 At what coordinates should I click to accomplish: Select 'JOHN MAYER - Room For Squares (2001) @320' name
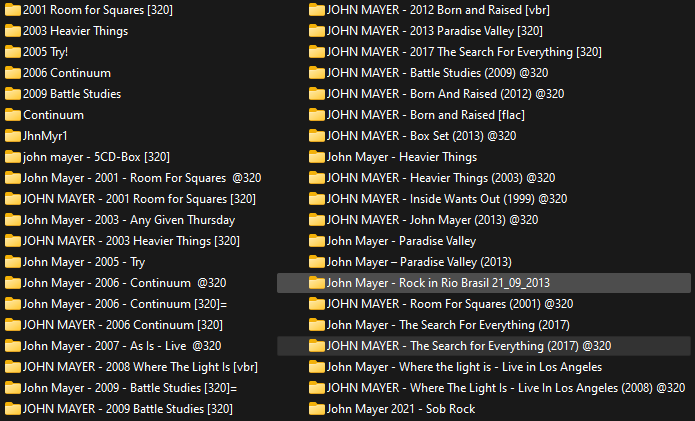[450, 304]
